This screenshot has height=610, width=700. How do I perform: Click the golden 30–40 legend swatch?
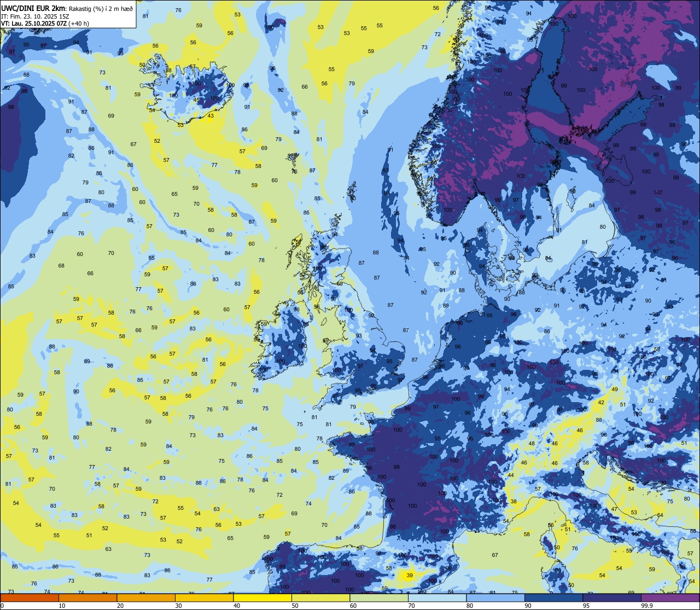click(x=204, y=597)
